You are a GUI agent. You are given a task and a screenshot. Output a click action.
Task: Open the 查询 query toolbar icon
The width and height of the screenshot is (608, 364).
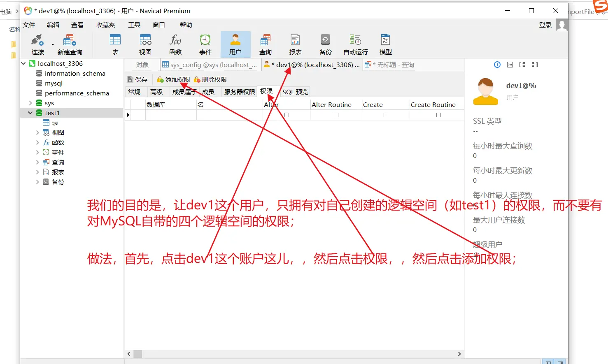[x=266, y=44]
